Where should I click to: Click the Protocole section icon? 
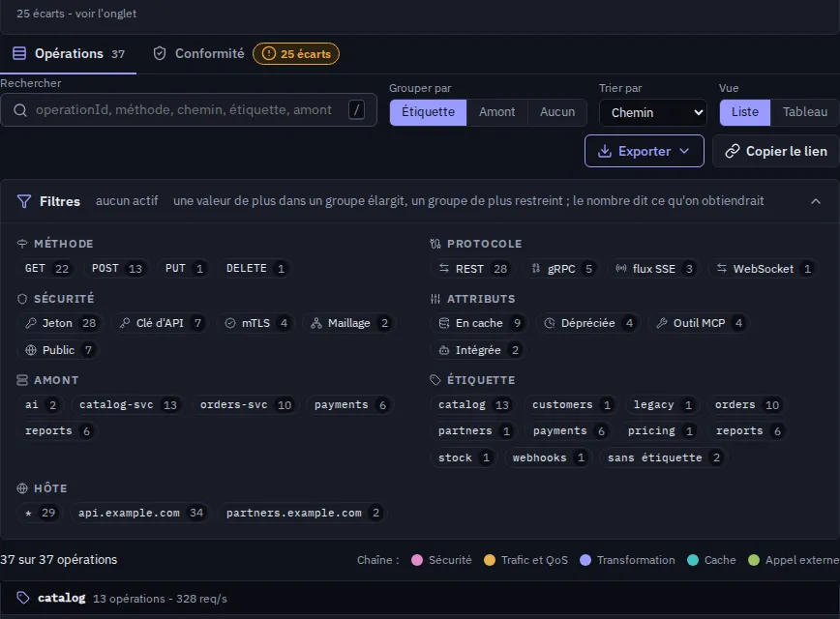pos(435,244)
